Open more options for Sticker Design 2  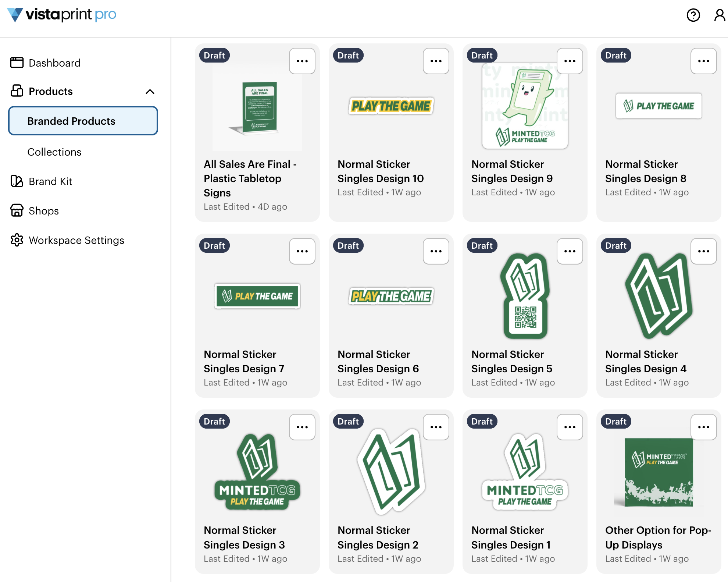point(436,427)
